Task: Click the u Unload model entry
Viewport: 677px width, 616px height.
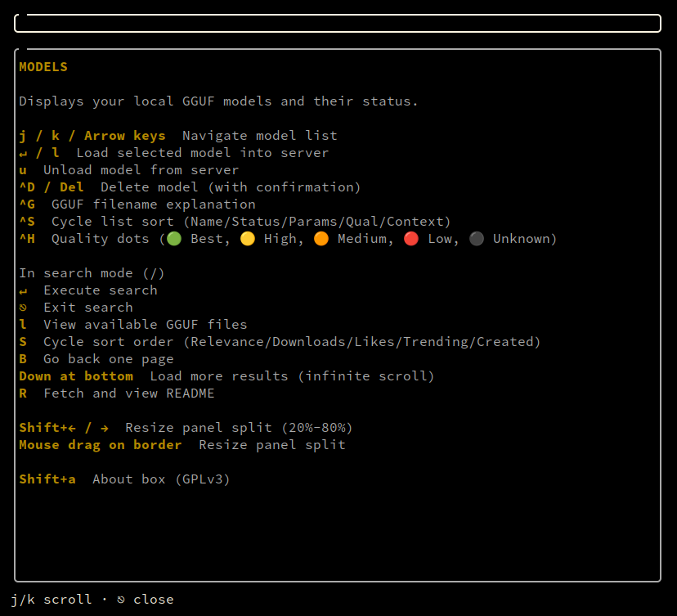Action: 128,170
